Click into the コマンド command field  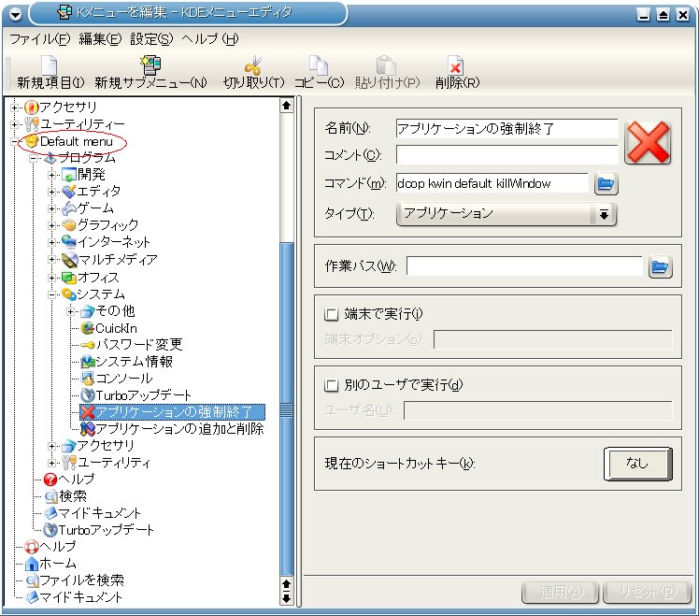492,183
